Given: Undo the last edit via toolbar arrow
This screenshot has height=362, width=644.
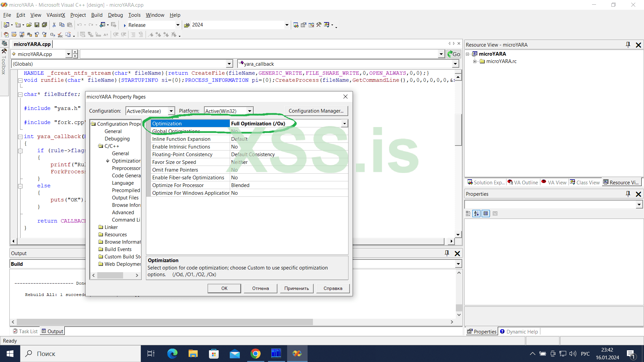Looking at the screenshot, I should pos(80,24).
